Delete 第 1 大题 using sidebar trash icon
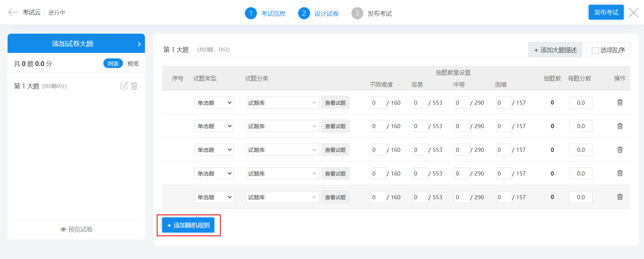 pos(134,86)
